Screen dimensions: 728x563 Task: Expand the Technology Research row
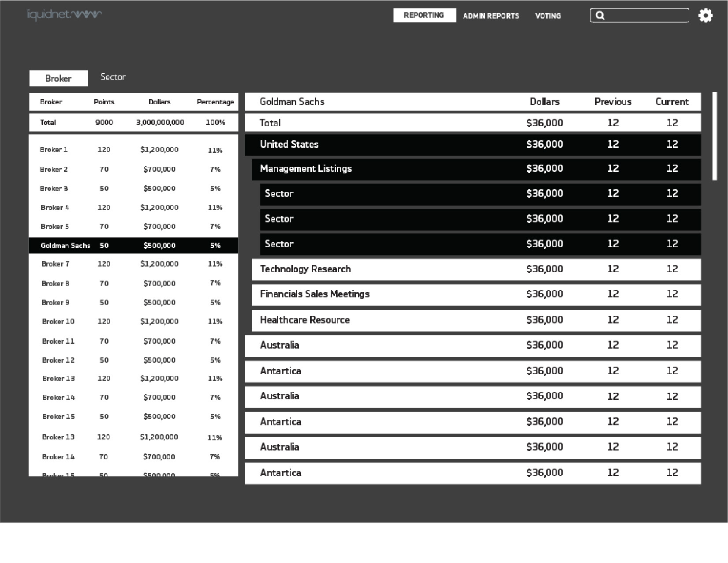point(476,269)
